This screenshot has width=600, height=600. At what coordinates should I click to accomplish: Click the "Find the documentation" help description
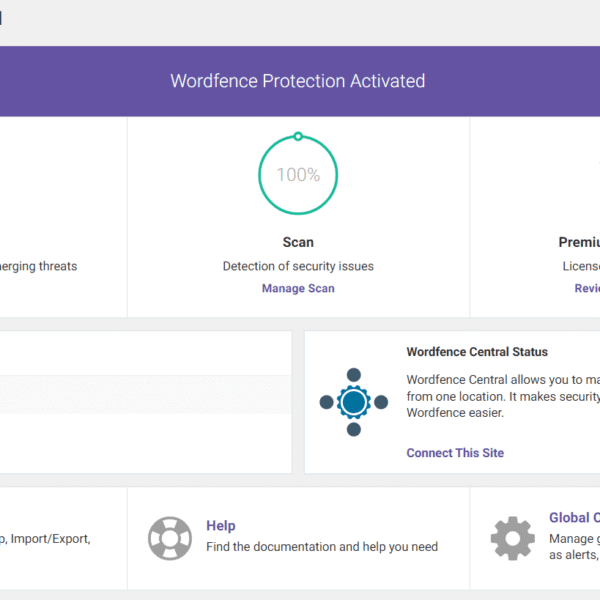[x=321, y=547]
